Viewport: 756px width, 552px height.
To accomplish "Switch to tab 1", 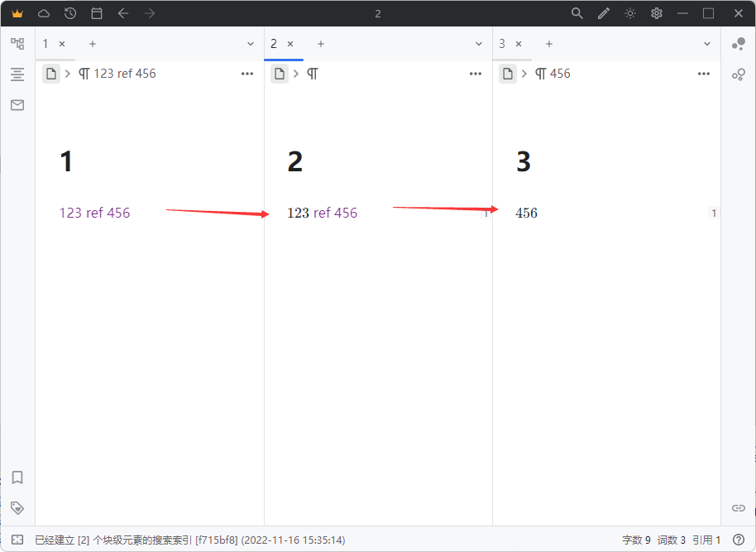I will point(45,44).
